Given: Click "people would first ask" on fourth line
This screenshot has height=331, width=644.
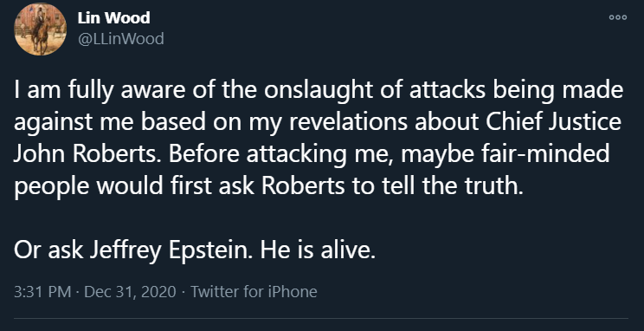Looking at the screenshot, I should coord(135,185).
